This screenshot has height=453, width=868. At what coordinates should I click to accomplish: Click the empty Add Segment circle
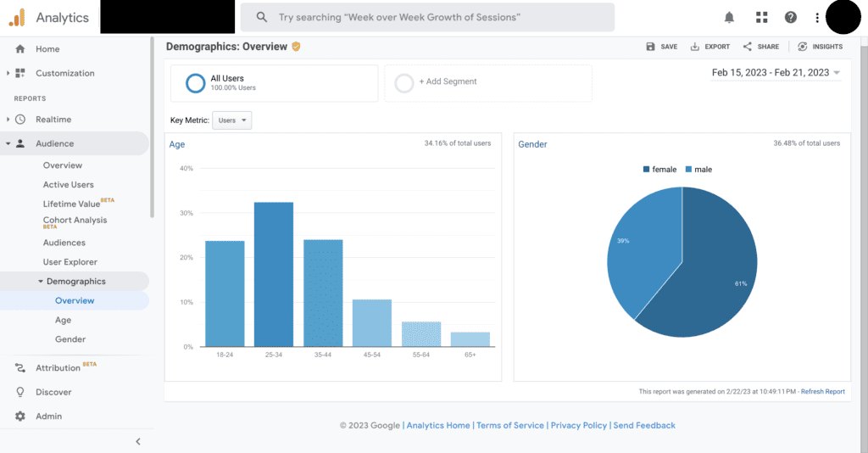pyautogui.click(x=404, y=83)
